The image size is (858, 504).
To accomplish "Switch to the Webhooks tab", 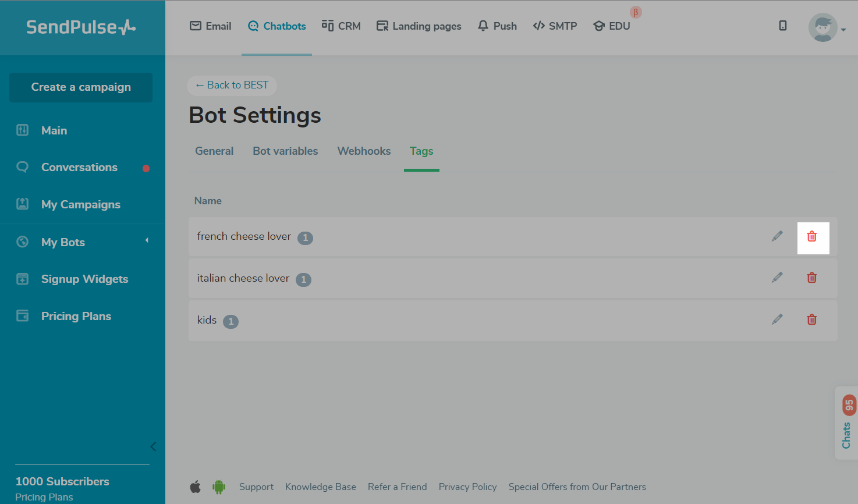I will tap(364, 151).
